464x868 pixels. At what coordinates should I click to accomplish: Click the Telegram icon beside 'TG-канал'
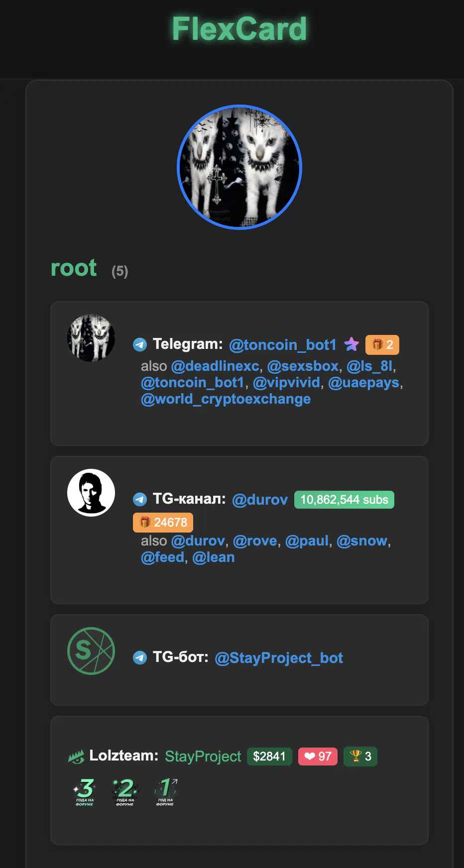tap(140, 499)
